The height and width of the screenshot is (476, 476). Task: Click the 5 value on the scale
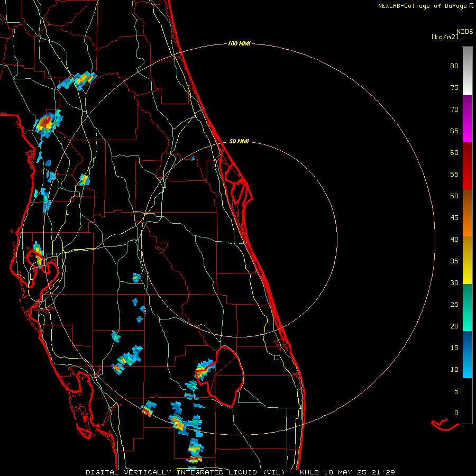(456, 391)
